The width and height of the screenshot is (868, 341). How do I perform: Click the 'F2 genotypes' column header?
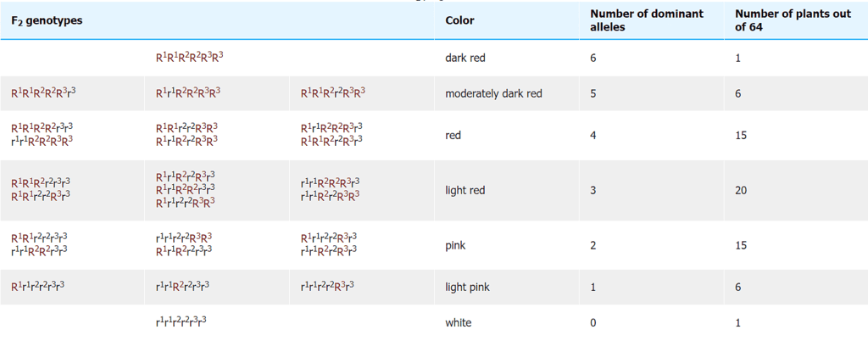pos(47,20)
